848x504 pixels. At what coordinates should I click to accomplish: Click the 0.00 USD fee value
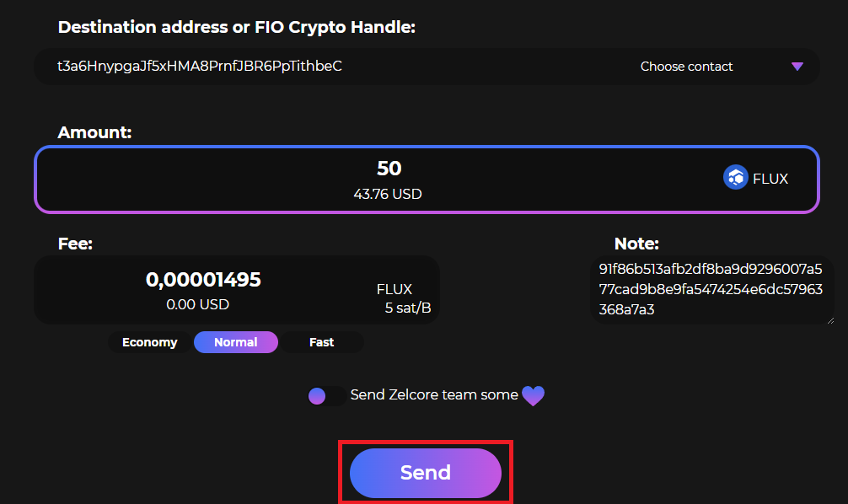pyautogui.click(x=198, y=304)
